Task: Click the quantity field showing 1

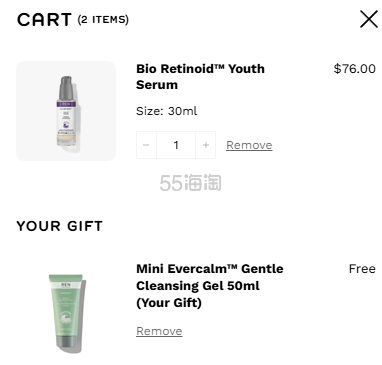Action: [x=176, y=145]
